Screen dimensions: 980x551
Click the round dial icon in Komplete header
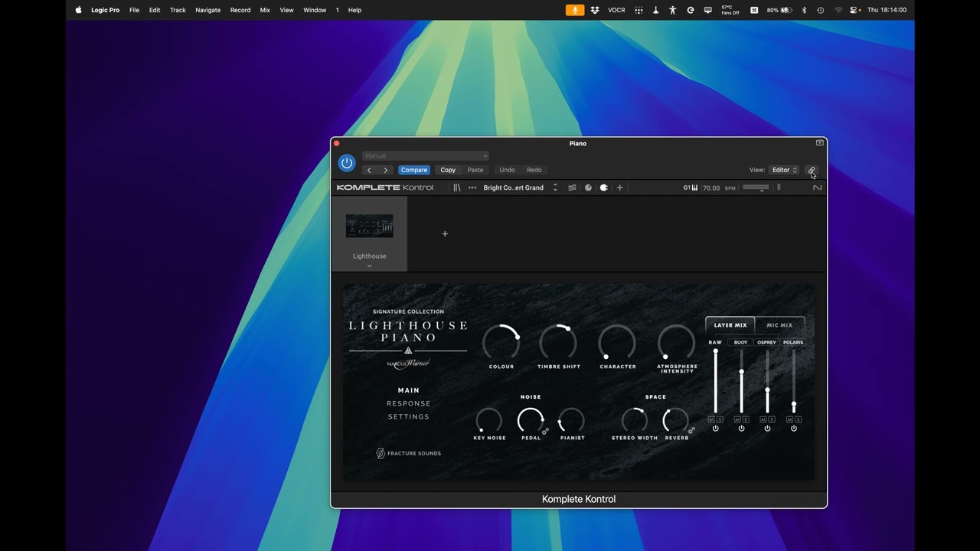pyautogui.click(x=588, y=187)
